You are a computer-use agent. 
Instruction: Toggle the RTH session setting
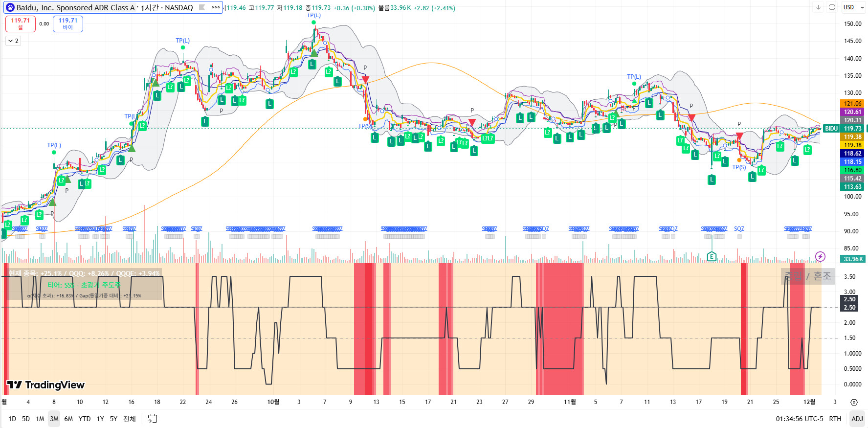835,419
